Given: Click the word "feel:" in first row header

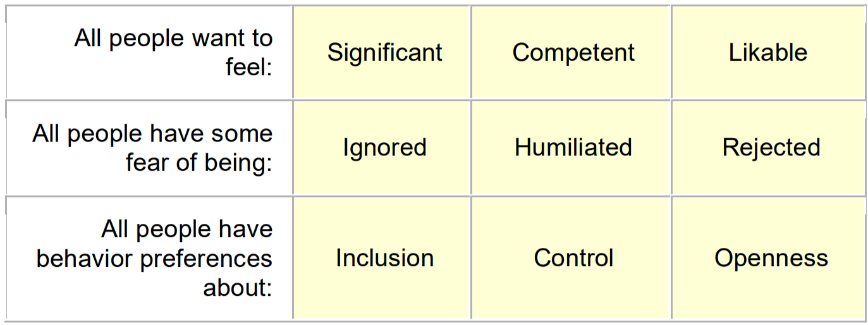Looking at the screenshot, I should pos(249,67).
